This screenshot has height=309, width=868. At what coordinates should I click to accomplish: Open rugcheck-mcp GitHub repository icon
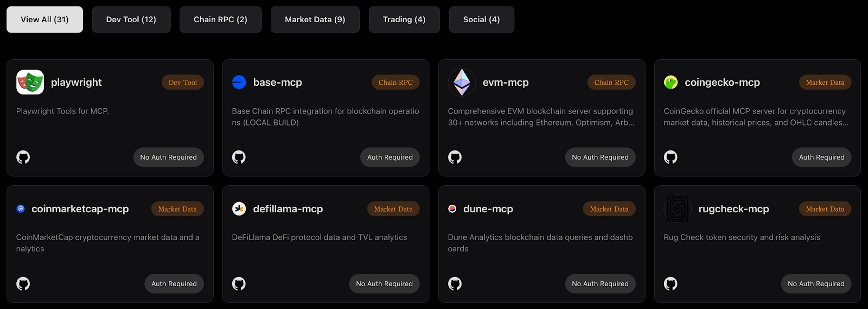(671, 283)
